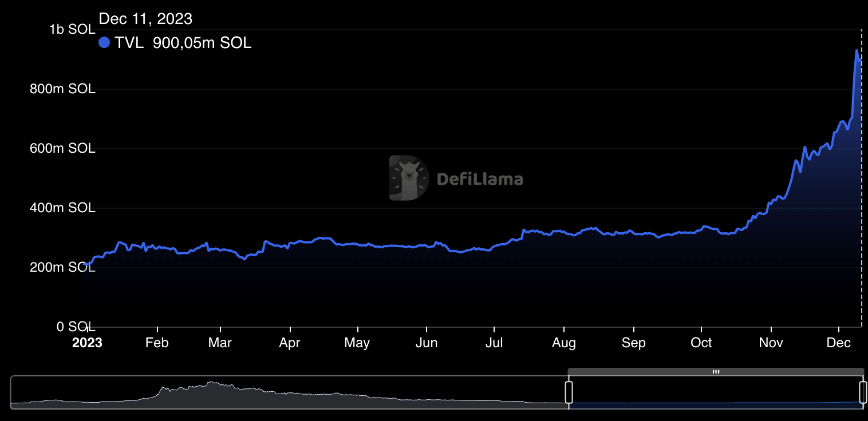
Task: Click the left handle of the range selector
Action: coord(569,392)
